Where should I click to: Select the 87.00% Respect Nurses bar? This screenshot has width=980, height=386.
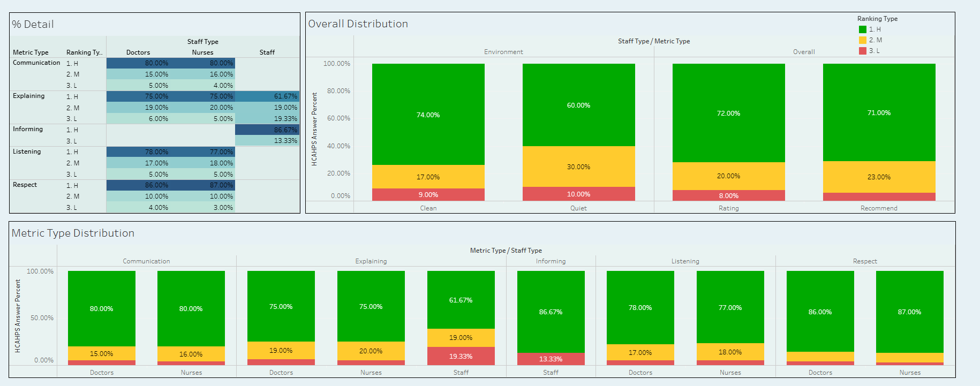tap(910, 312)
